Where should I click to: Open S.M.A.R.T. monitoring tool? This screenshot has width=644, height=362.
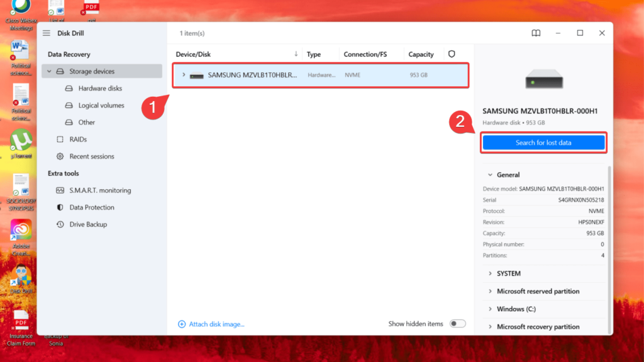100,190
